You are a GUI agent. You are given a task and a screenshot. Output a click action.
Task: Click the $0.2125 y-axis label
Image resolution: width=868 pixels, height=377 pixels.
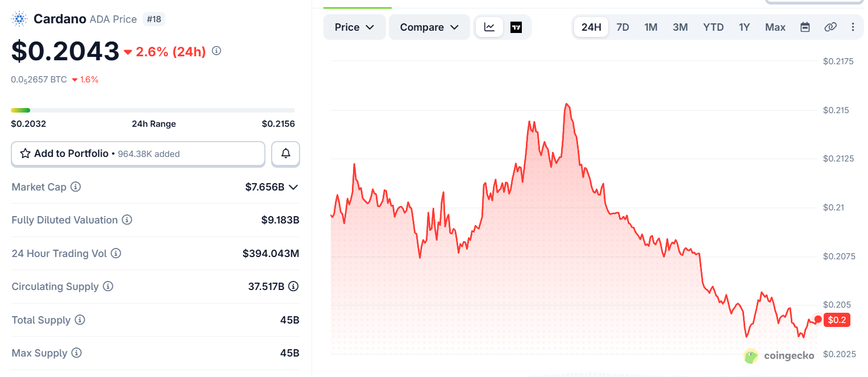838,158
